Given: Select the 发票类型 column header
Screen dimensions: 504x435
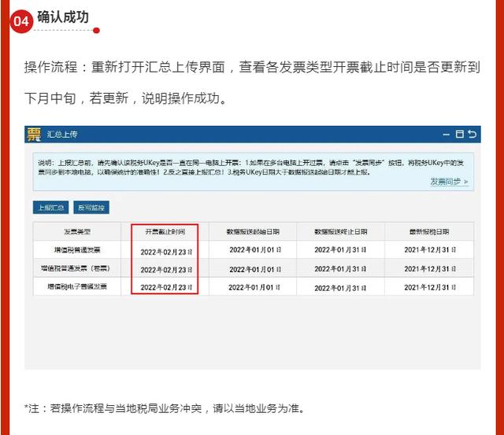Looking at the screenshot, I should click(77, 231).
